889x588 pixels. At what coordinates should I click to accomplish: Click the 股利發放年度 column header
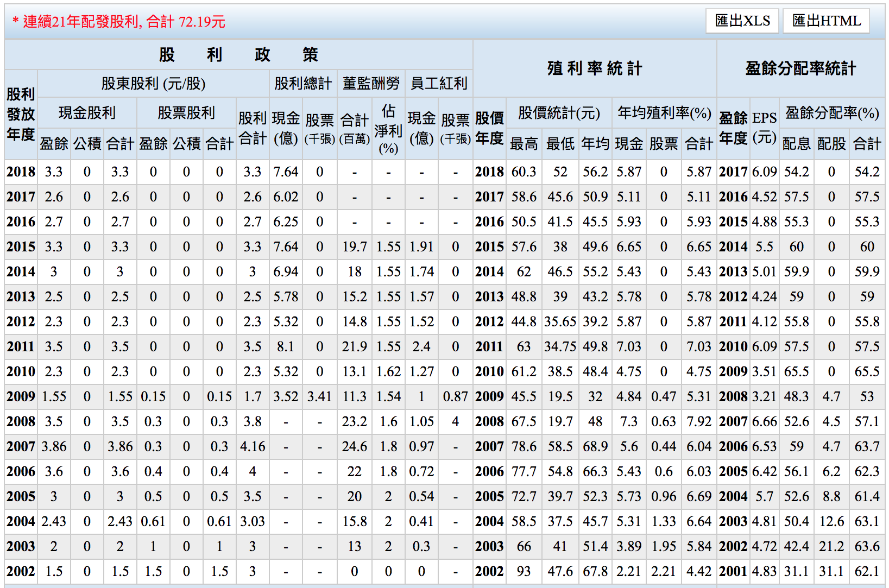21,115
